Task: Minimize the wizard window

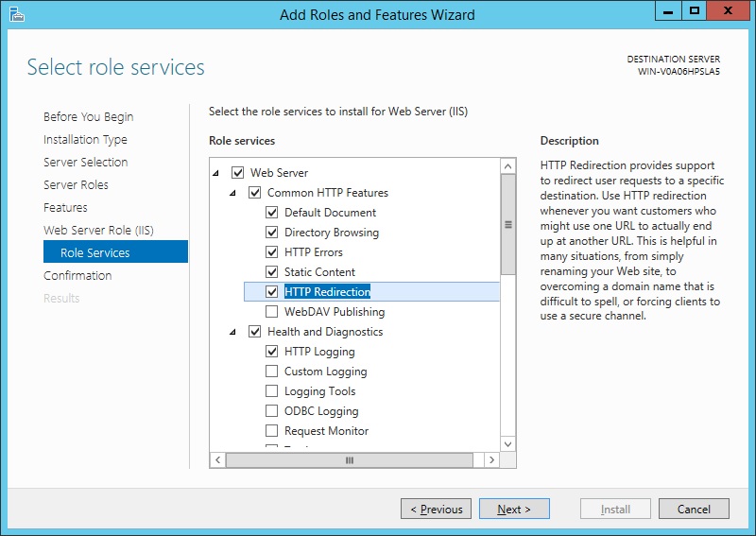Action: coord(668,11)
